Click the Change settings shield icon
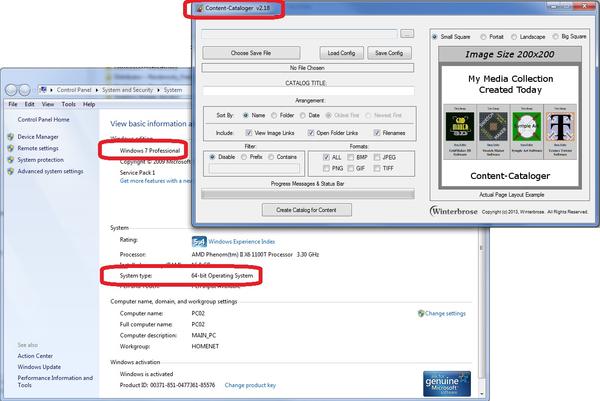 (421, 313)
